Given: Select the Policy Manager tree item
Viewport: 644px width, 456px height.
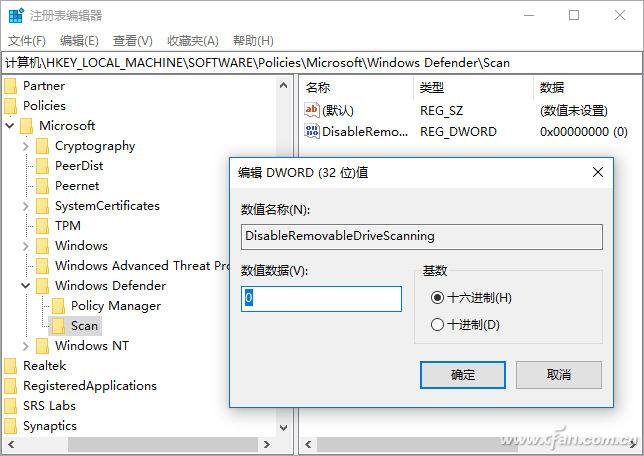Looking at the screenshot, I should (x=116, y=306).
